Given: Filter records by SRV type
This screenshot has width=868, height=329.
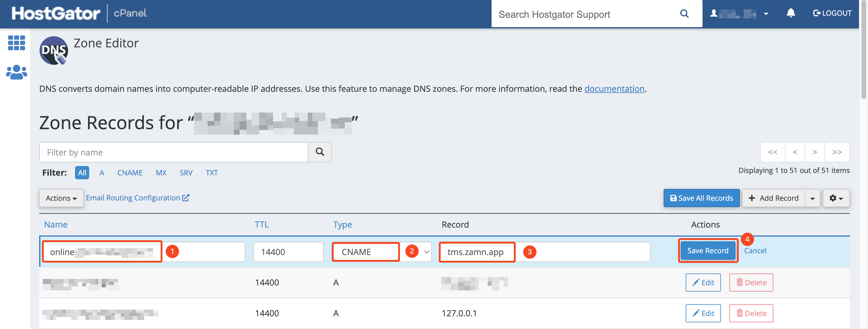Looking at the screenshot, I should pyautogui.click(x=186, y=173).
